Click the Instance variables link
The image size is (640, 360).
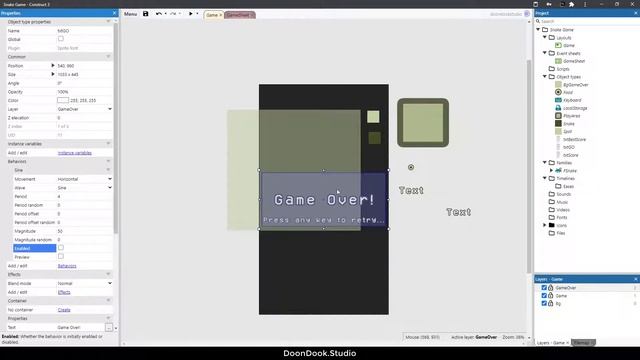point(75,153)
